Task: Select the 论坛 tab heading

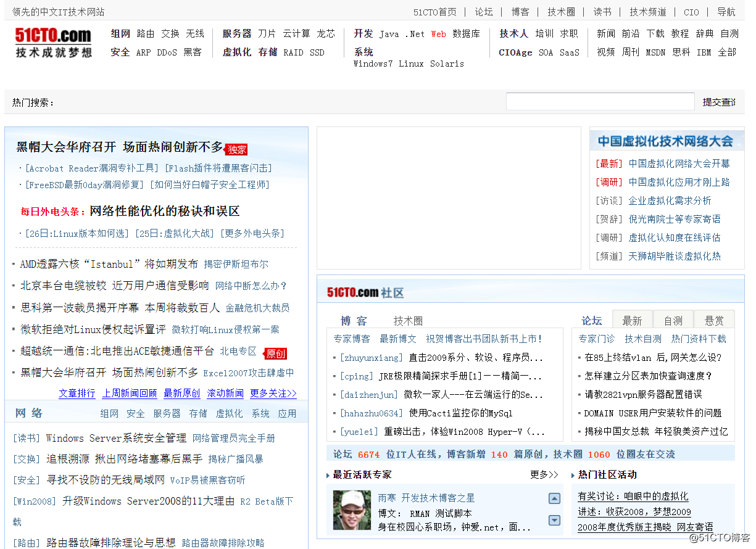Action: pyautogui.click(x=592, y=320)
